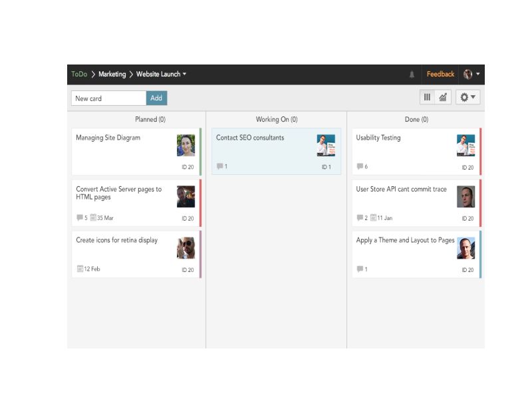Click green color label on Managing Site Diagram
The width and height of the screenshot is (532, 399).
(x=201, y=152)
